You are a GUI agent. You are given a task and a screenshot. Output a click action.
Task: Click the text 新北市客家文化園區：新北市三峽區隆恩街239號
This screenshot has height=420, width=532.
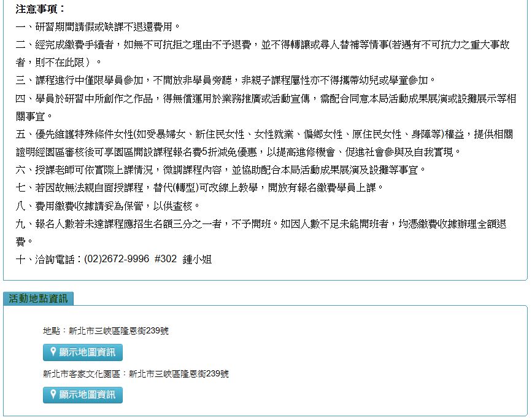point(136,374)
